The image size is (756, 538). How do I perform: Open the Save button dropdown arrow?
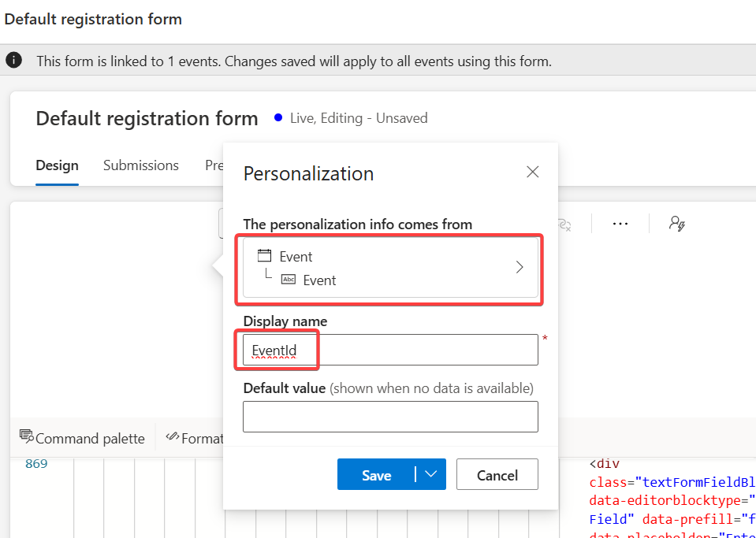pos(430,474)
